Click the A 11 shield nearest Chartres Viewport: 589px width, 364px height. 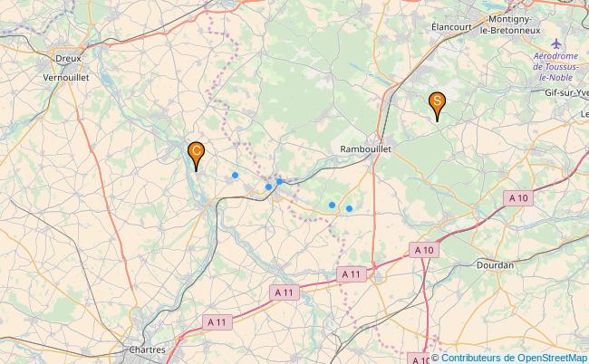tap(217, 322)
